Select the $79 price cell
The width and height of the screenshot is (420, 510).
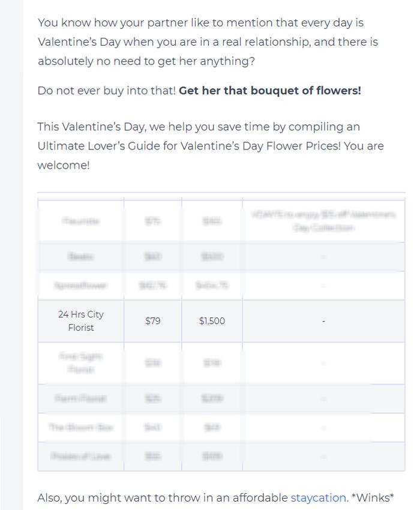click(x=152, y=321)
